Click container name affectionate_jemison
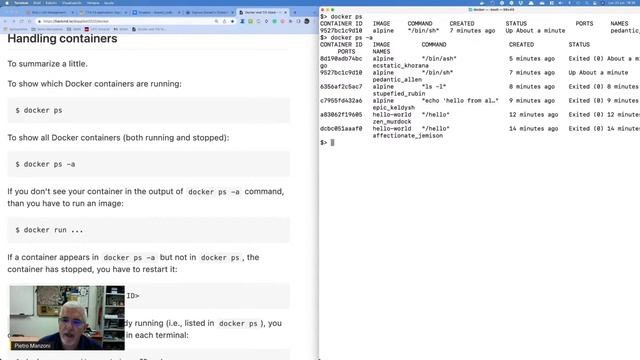Viewport: 640px width, 360px height. tap(407, 136)
